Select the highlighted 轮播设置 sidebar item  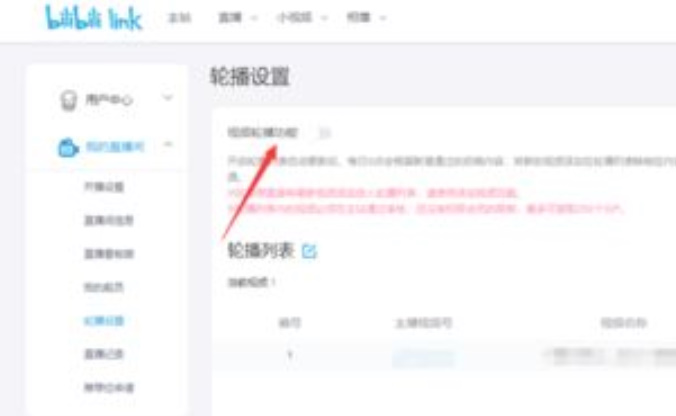coord(104,321)
